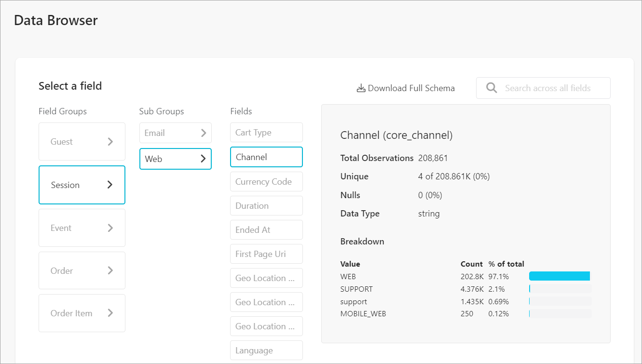Open the Email sub group chevron
This screenshot has width=642, height=364.
point(203,133)
